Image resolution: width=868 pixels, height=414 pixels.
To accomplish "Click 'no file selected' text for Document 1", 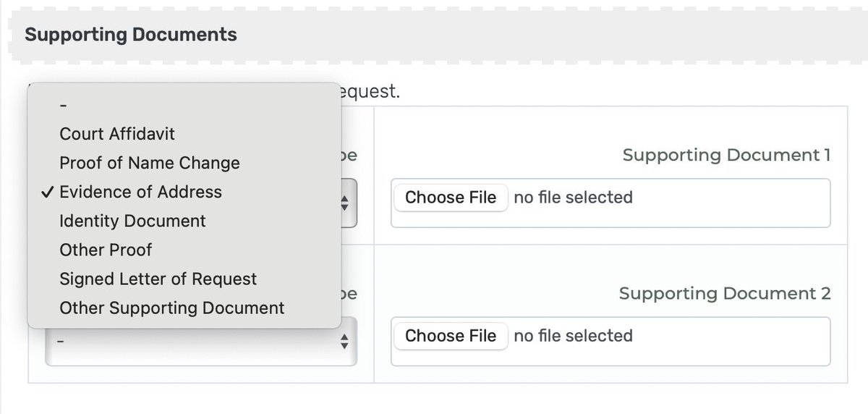I will pos(573,197).
